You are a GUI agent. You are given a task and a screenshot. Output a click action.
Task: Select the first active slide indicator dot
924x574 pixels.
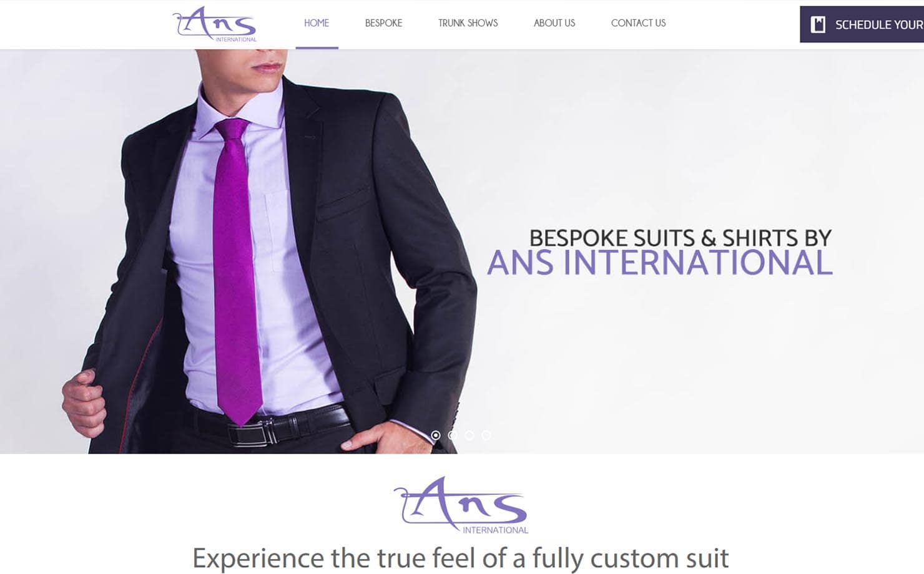(x=436, y=435)
